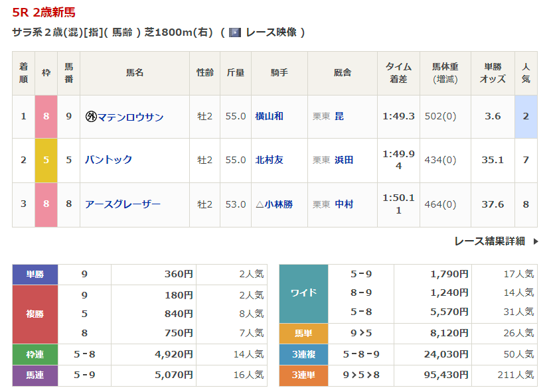Click the yellow frame 5 box for バントック
The width and height of the screenshot is (551, 392).
coord(46,160)
